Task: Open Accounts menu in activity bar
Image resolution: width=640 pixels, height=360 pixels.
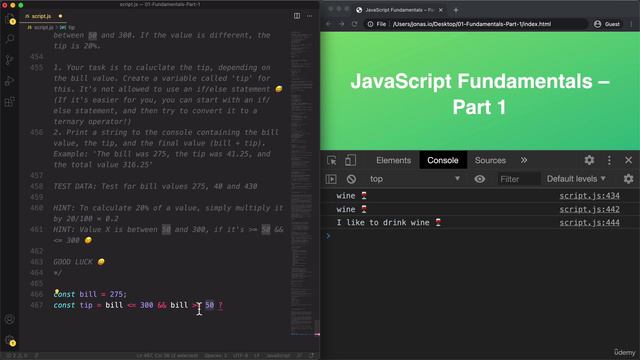Action: (x=10, y=319)
